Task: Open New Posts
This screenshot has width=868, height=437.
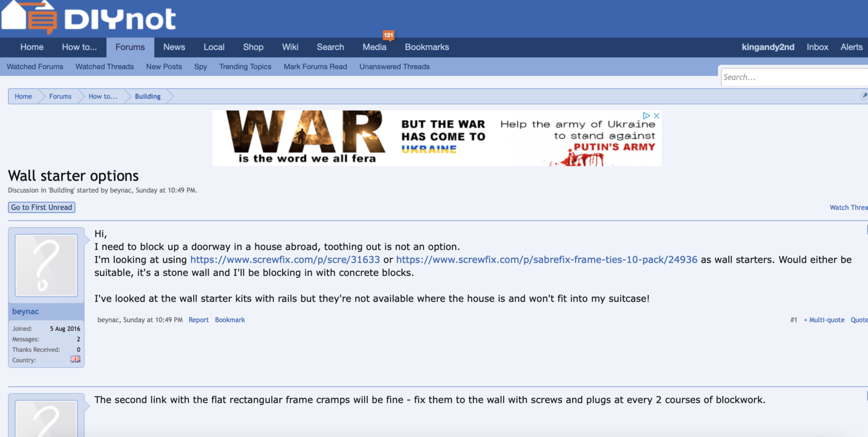Action: (164, 67)
